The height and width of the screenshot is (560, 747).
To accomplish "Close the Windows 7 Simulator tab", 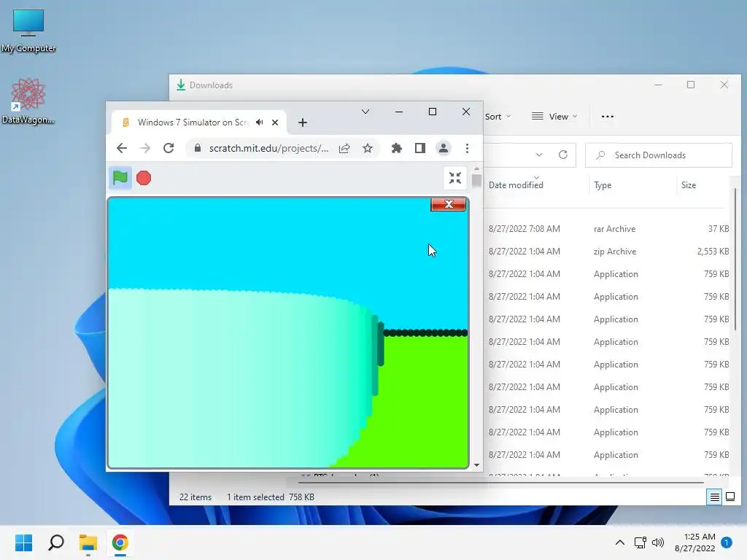I will tap(275, 122).
